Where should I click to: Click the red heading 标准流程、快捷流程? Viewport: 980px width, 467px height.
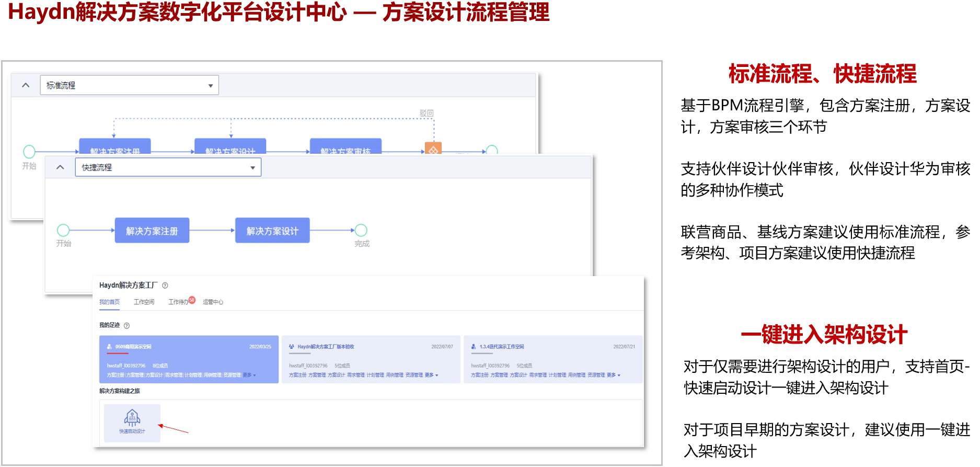822,74
